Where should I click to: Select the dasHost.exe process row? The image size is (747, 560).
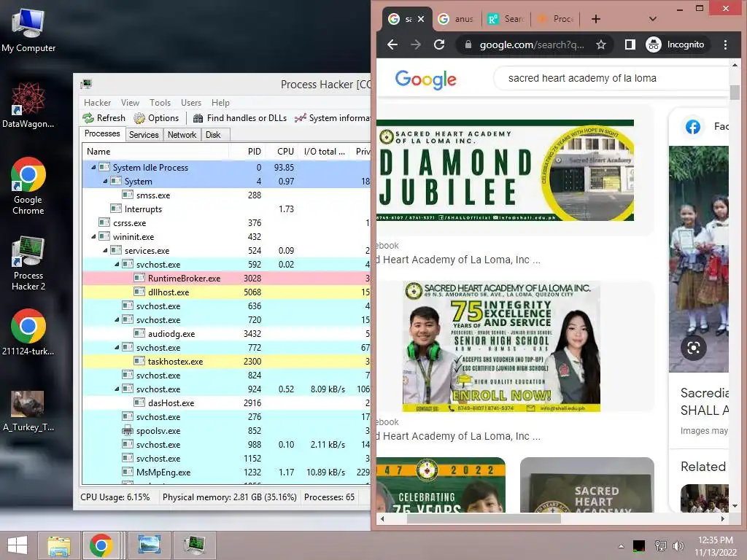[226, 402]
